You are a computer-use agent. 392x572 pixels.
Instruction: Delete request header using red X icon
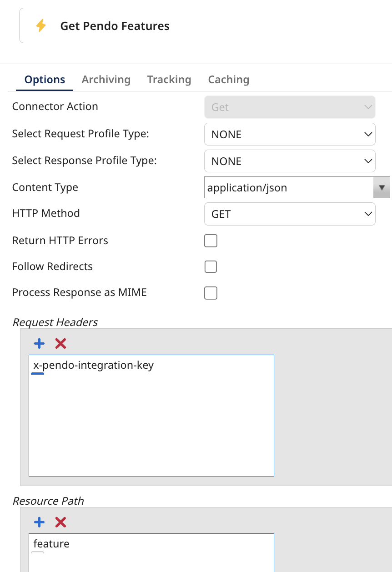60,343
